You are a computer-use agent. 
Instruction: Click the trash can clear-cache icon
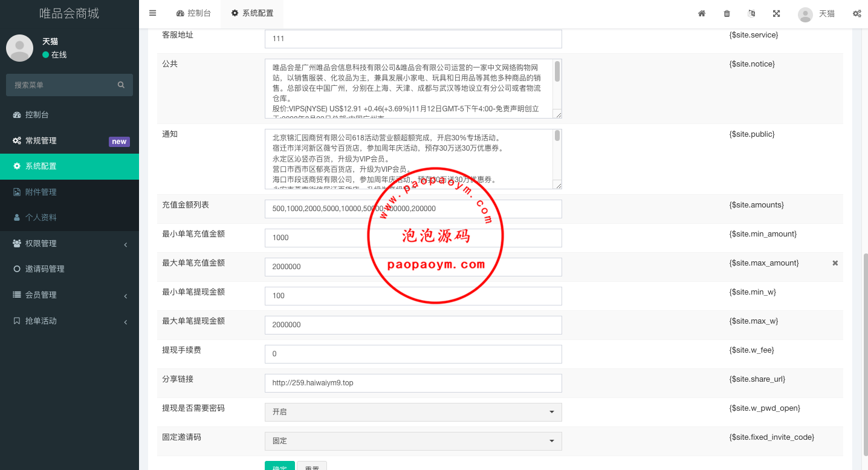tap(727, 13)
